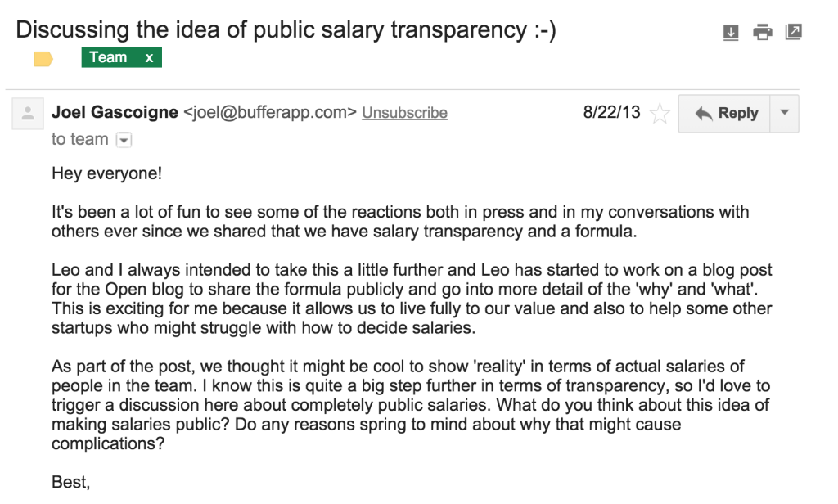This screenshot has width=838, height=504.
Task: Expand more options beside Reply
Action: click(x=785, y=113)
